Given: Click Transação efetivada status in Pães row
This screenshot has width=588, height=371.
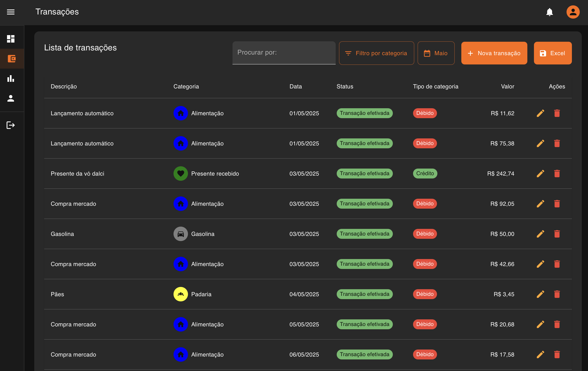Looking at the screenshot, I should [x=365, y=294].
